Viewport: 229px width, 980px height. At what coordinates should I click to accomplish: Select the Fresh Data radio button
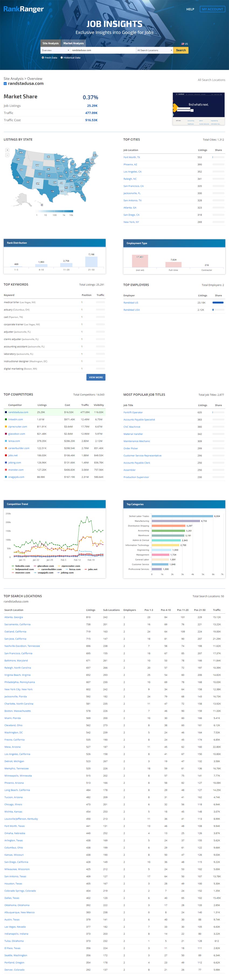click(43, 58)
